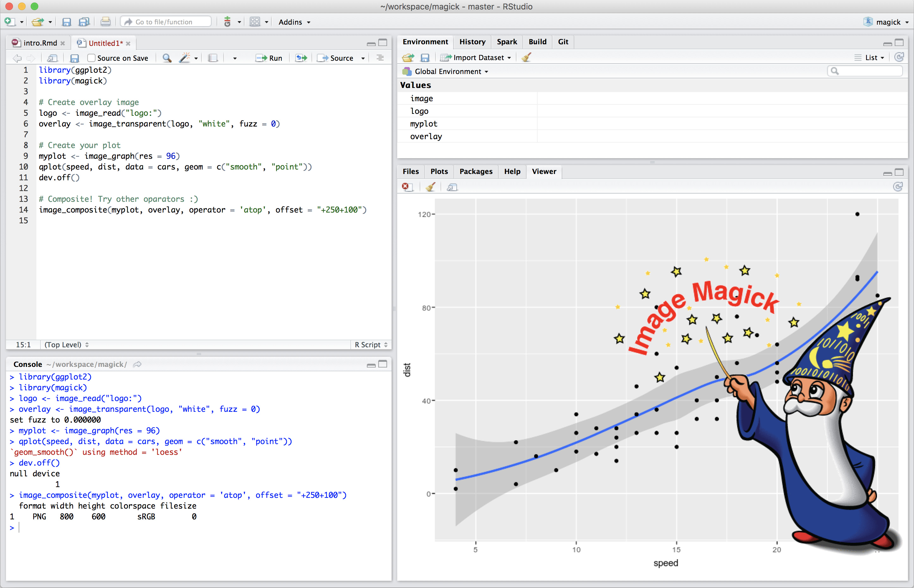The image size is (914, 588).
Task: Maximize the Console pane
Action: tap(383, 364)
